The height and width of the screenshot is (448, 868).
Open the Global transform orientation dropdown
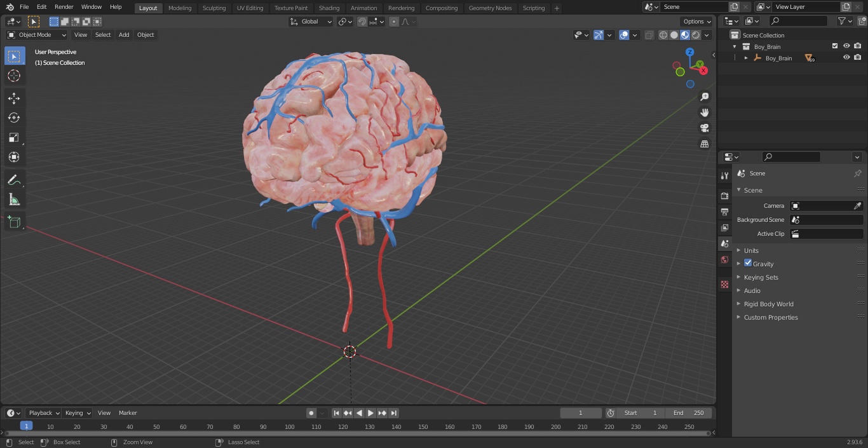point(311,22)
